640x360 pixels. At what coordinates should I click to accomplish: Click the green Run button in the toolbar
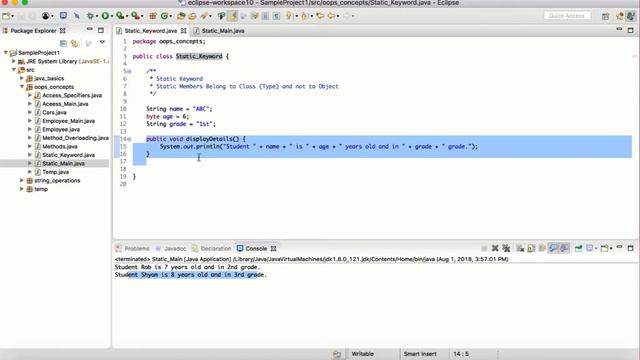[105, 16]
